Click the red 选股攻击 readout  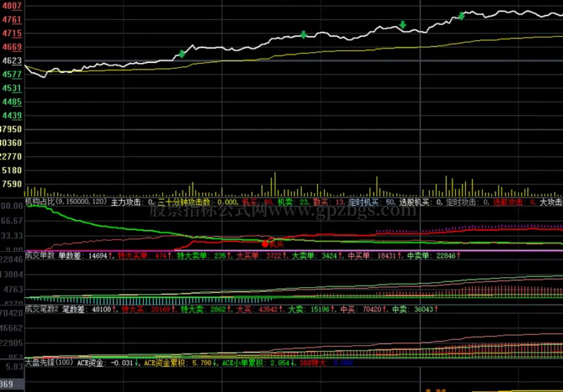(x=514, y=202)
